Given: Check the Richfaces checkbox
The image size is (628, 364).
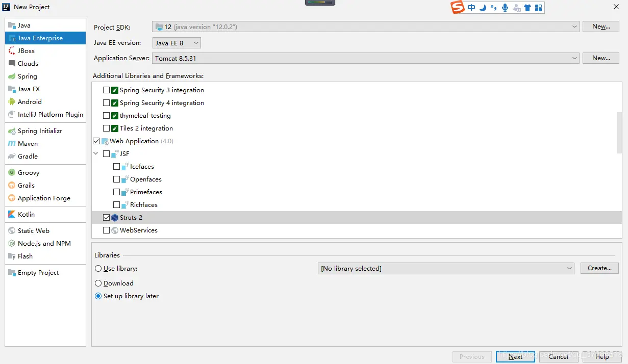Looking at the screenshot, I should pyautogui.click(x=116, y=204).
